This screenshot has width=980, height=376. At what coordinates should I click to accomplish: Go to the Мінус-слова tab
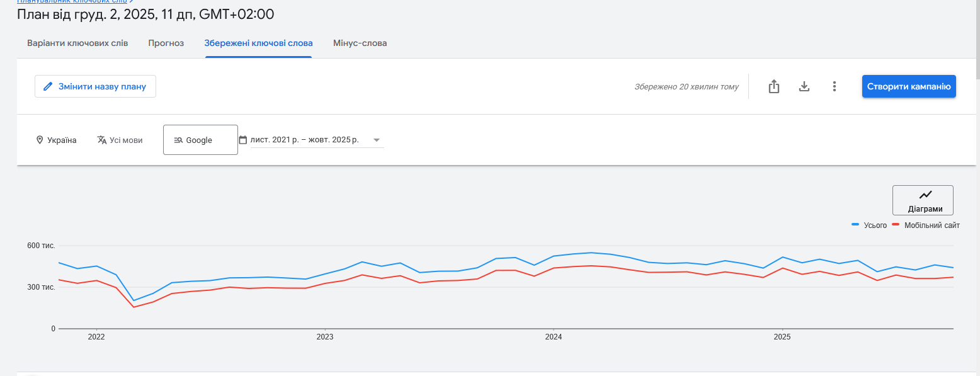[360, 43]
